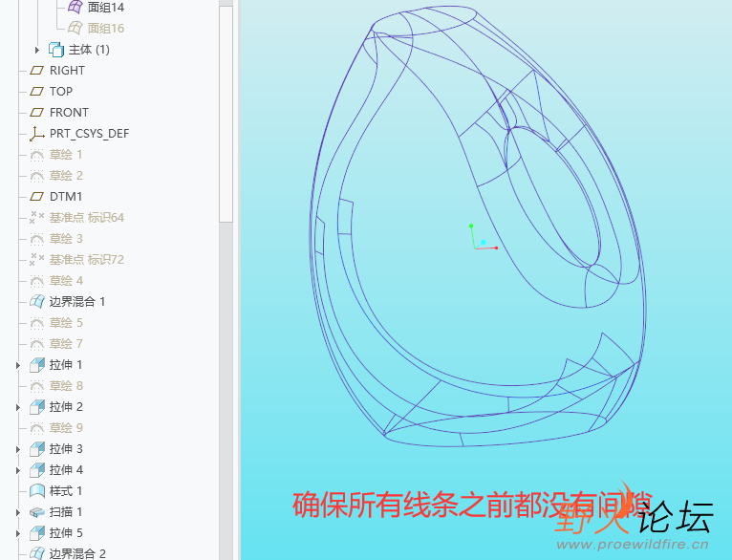Image resolution: width=732 pixels, height=560 pixels.
Task: Select the 边界混合 1 label
Action: tap(77, 301)
